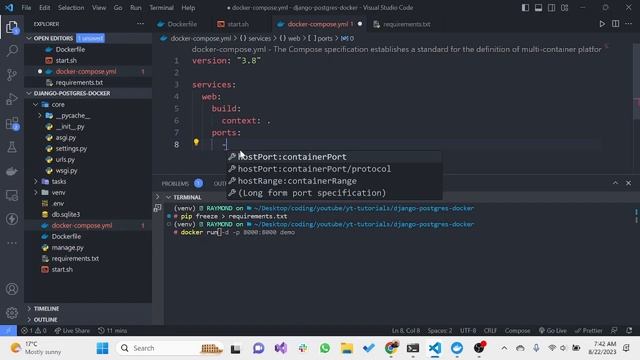This screenshot has height=360, width=640.
Task: Toggle secondary side bar layout icon
Action: tap(551, 8)
